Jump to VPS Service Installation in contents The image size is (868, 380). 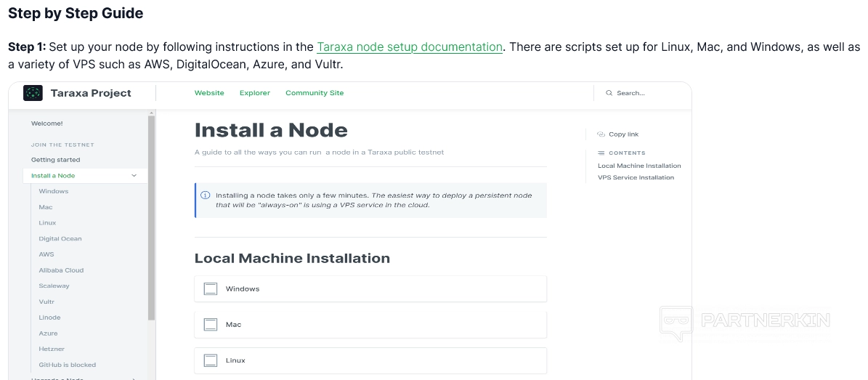636,177
